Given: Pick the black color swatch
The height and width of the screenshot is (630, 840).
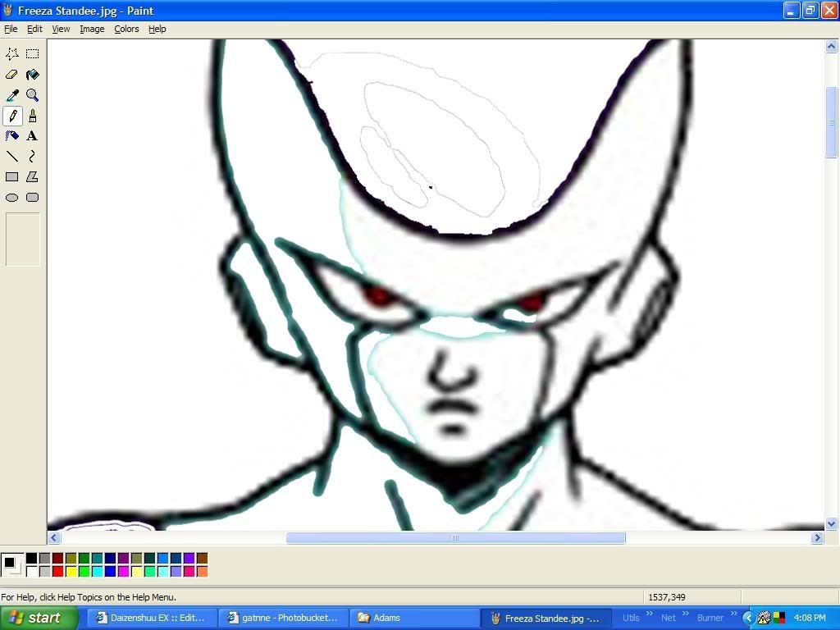Looking at the screenshot, I should tap(32, 559).
